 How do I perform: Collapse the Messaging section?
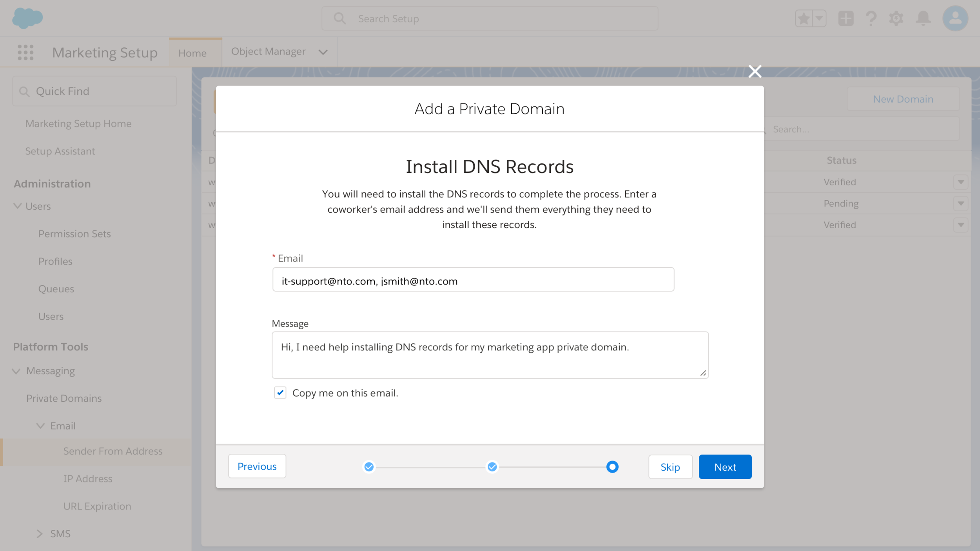[16, 371]
